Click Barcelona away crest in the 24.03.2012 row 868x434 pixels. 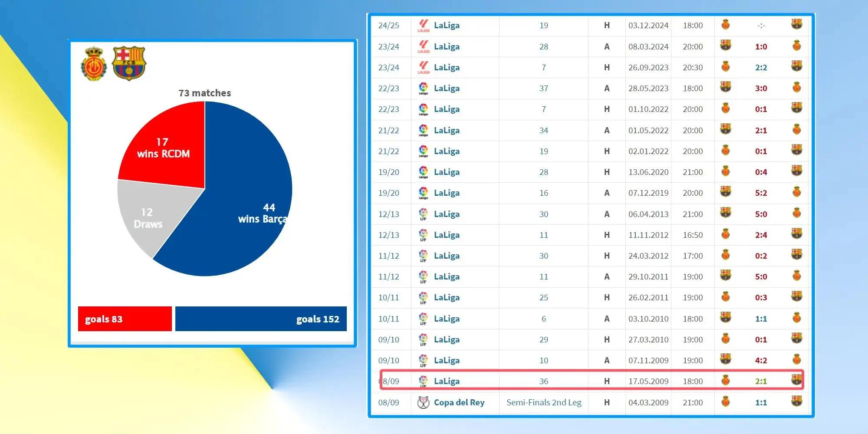(796, 254)
